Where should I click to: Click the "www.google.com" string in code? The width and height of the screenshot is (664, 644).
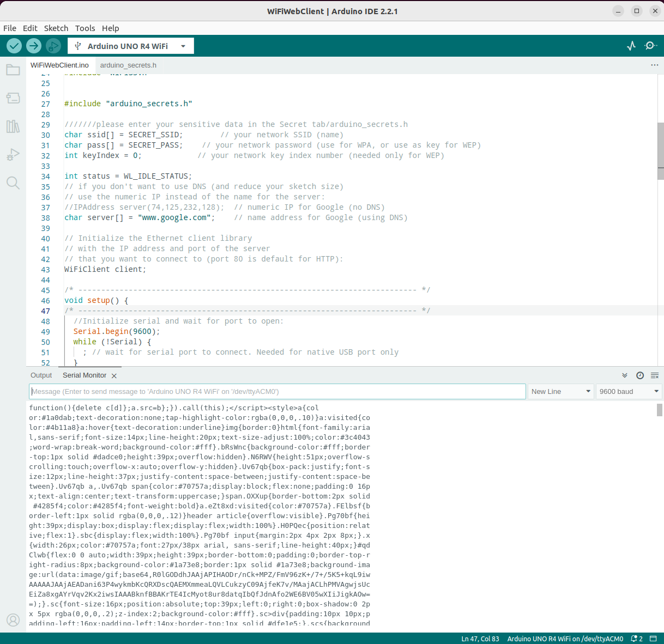point(174,217)
